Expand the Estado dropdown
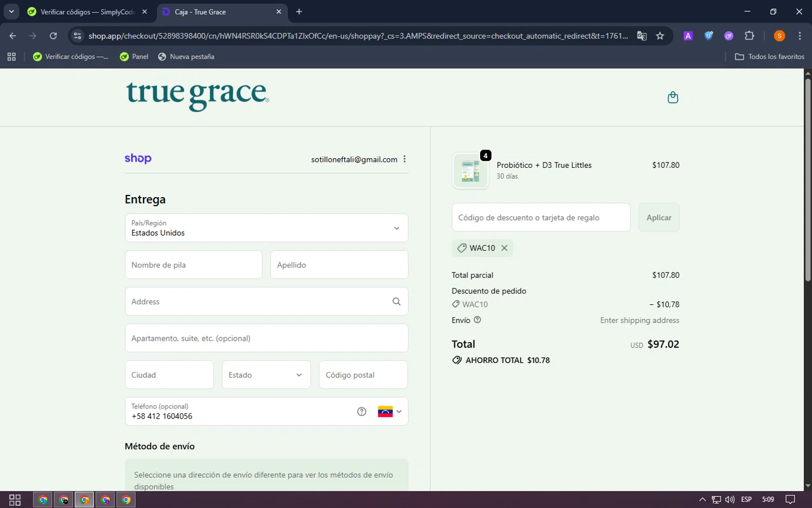The height and width of the screenshot is (508, 812). pyautogui.click(x=266, y=375)
